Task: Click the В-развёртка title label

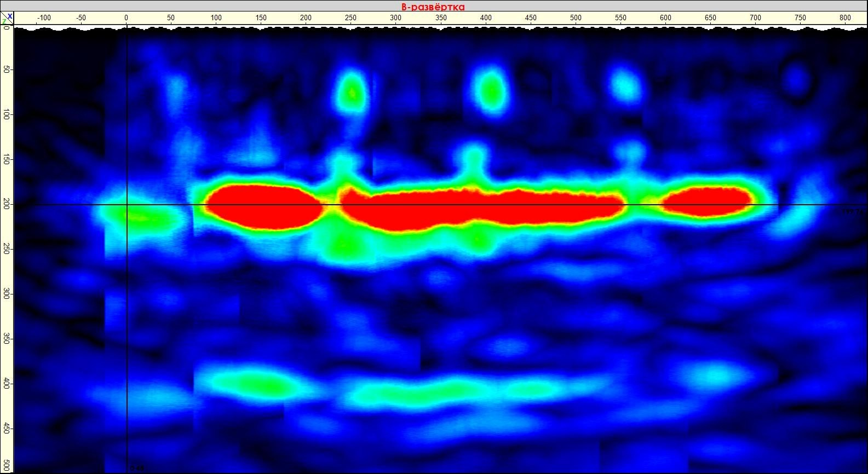Action: pyautogui.click(x=433, y=7)
